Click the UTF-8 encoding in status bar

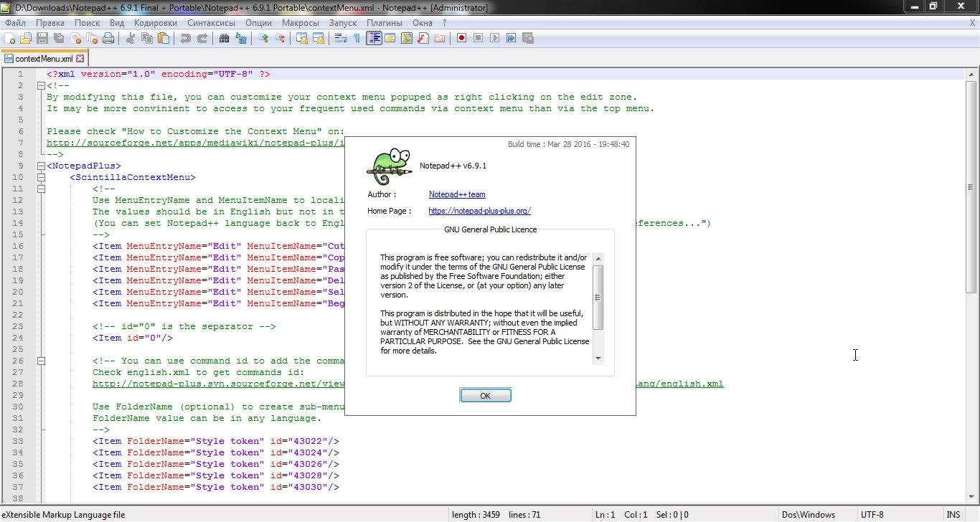(872, 515)
